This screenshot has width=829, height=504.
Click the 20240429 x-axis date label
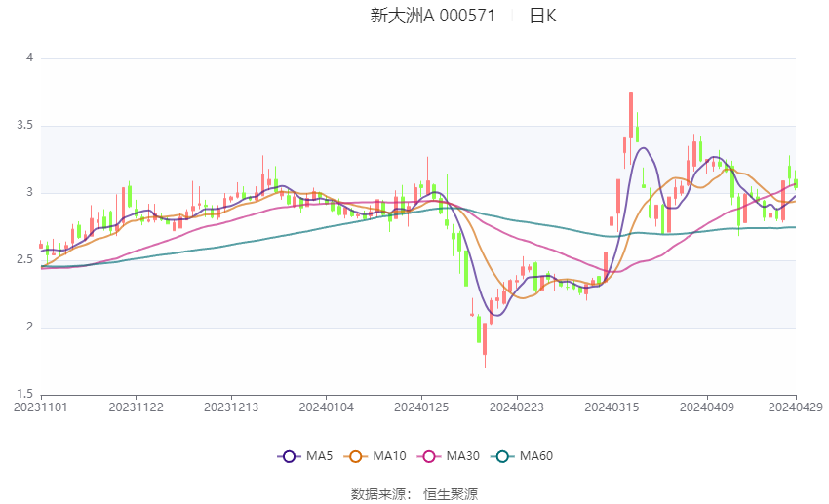click(x=796, y=407)
